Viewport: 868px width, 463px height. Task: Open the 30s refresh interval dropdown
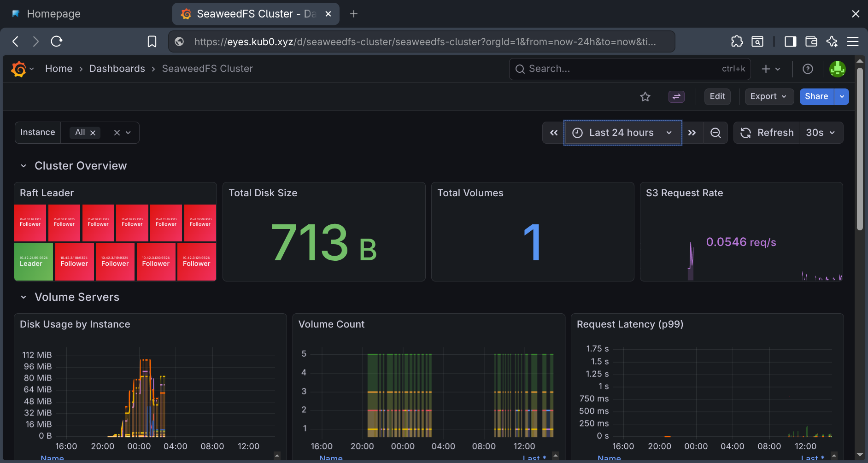pyautogui.click(x=821, y=133)
